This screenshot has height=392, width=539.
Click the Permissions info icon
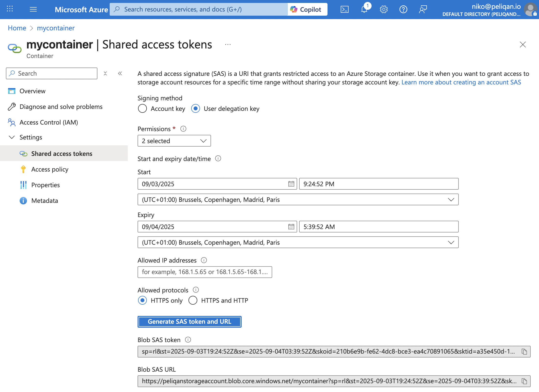point(183,129)
